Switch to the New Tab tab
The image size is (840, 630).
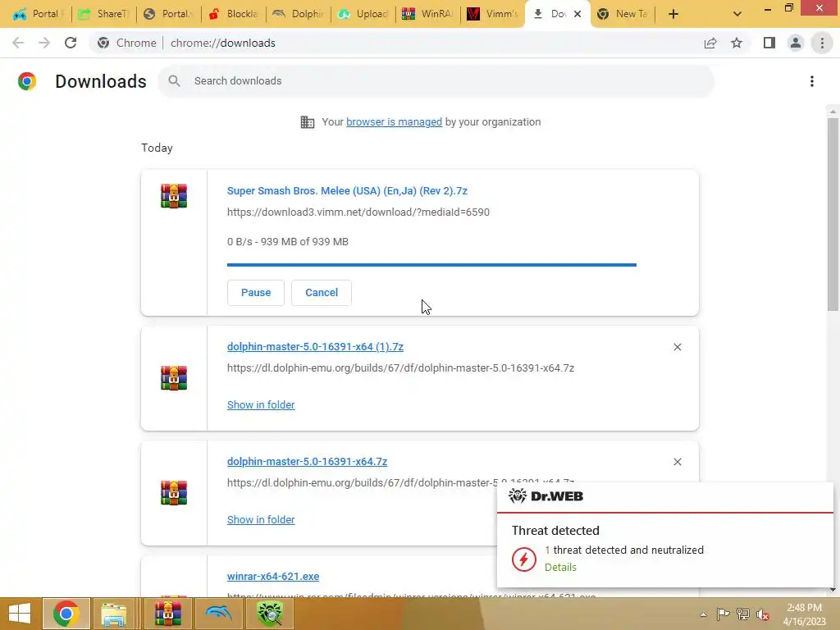(x=623, y=14)
